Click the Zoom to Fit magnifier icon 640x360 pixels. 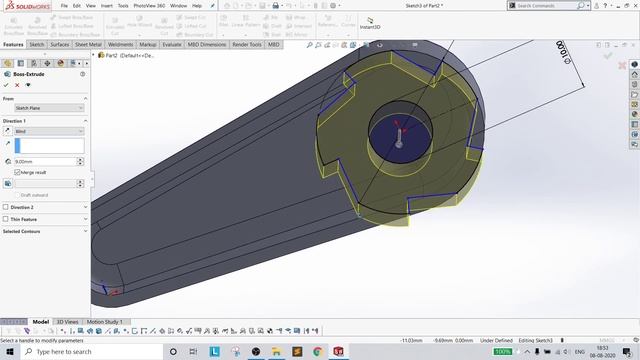[x=309, y=45]
